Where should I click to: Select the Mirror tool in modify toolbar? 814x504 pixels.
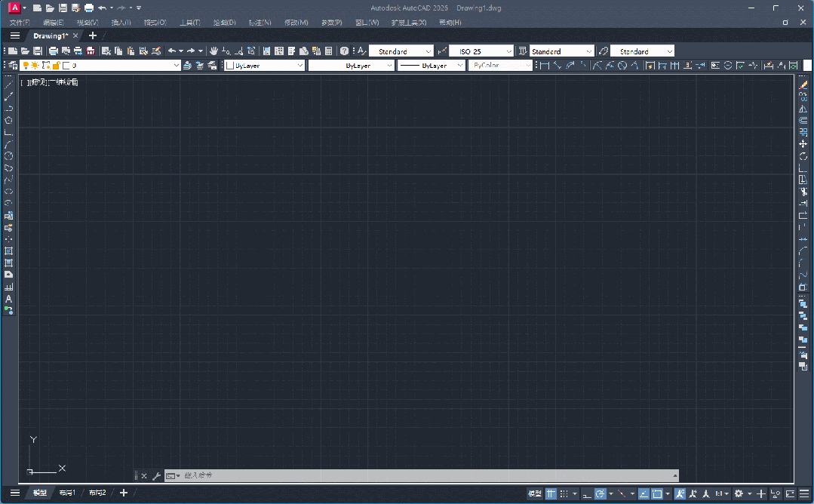click(803, 109)
